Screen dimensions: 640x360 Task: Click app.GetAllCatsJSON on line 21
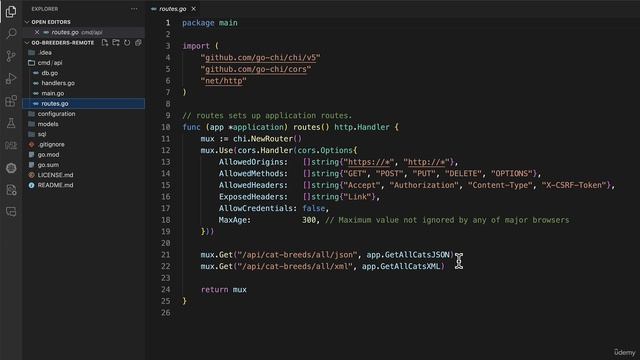click(x=408, y=255)
